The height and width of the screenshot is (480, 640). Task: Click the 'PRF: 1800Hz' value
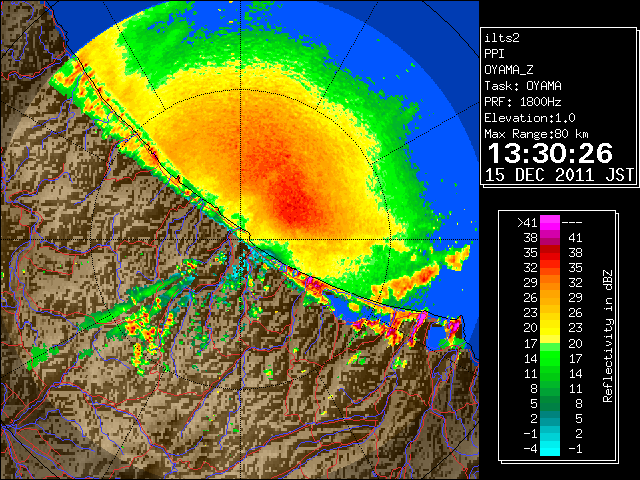pyautogui.click(x=523, y=102)
